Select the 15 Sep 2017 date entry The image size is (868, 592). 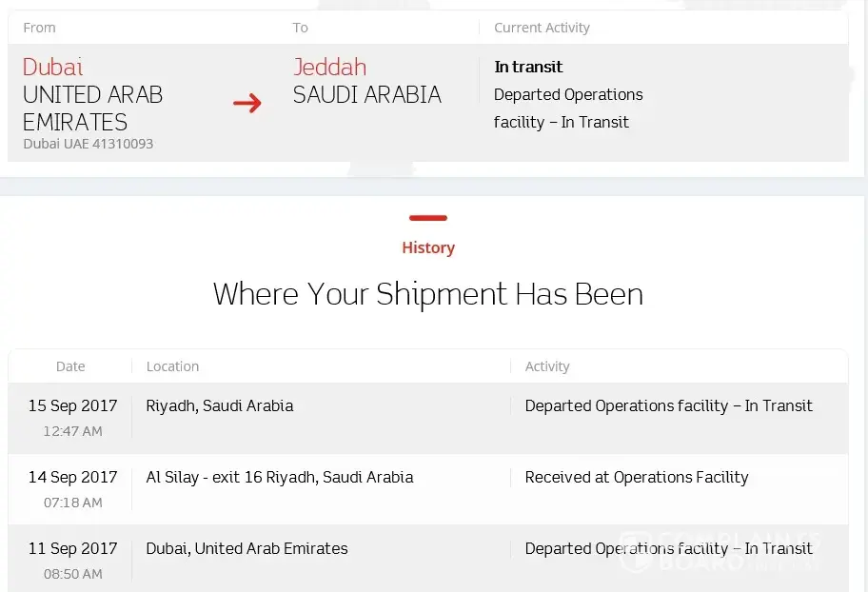(72, 405)
